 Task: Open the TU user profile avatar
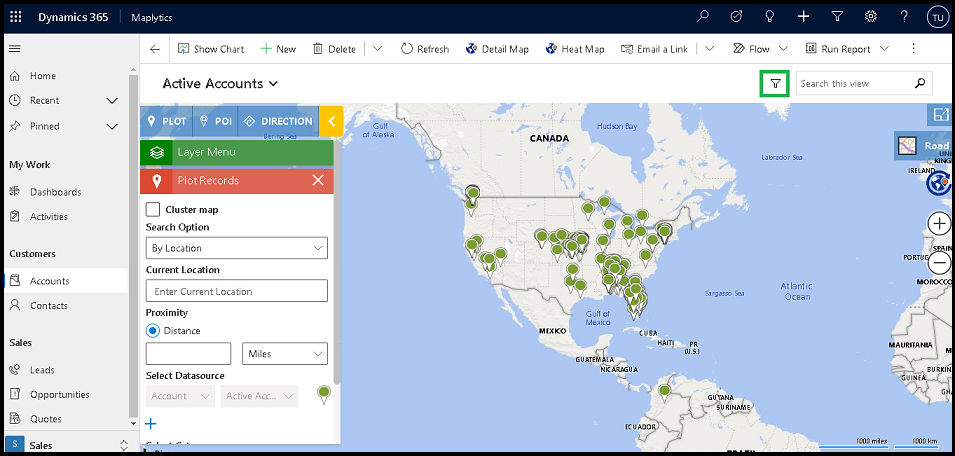point(937,17)
